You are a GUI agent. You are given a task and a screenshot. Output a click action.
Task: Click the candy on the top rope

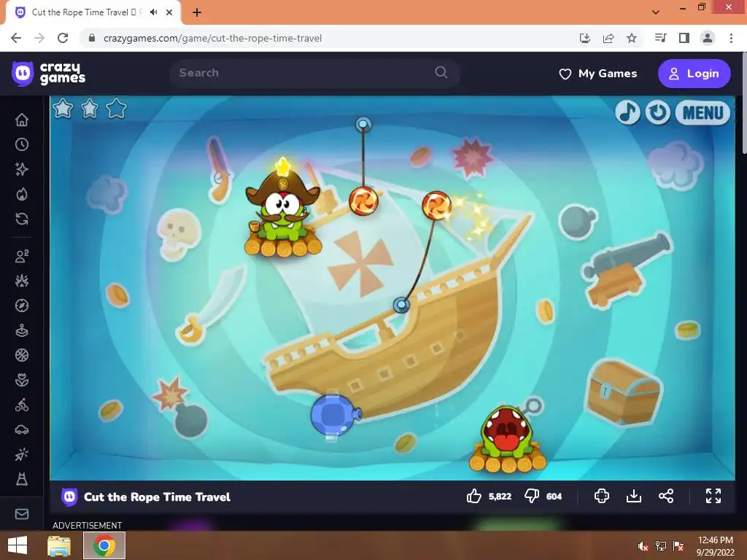click(x=363, y=201)
